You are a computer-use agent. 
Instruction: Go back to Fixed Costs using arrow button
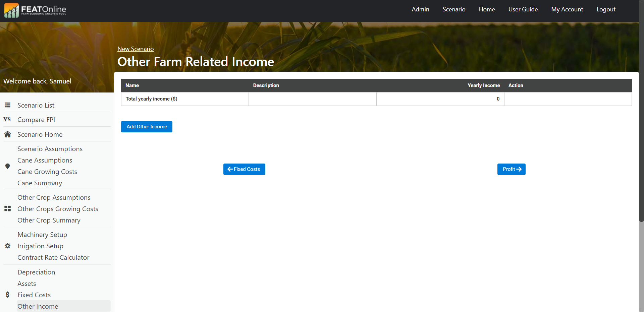[244, 169]
